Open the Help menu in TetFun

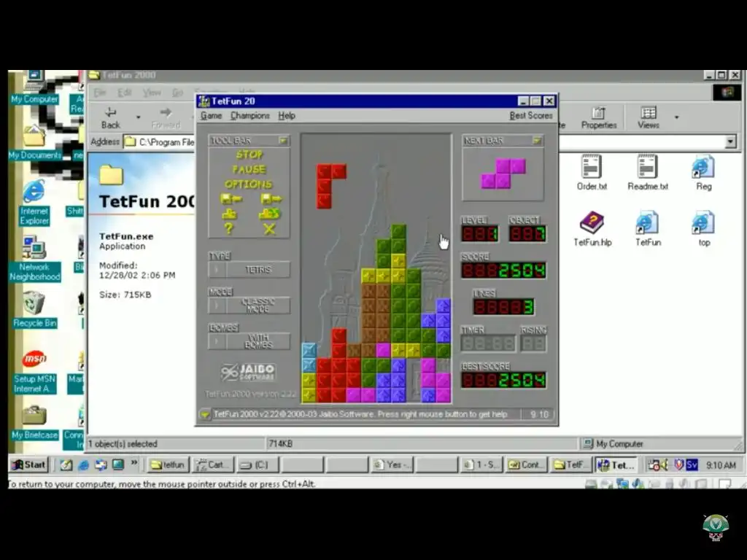286,116
